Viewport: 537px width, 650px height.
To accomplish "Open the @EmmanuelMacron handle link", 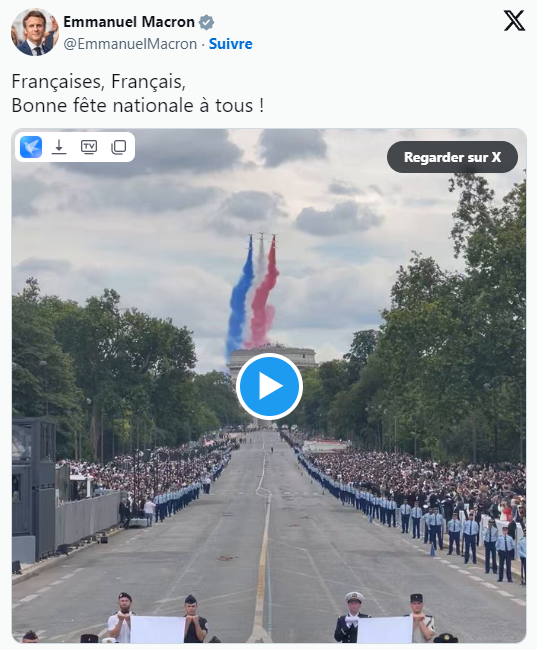I will (x=130, y=44).
